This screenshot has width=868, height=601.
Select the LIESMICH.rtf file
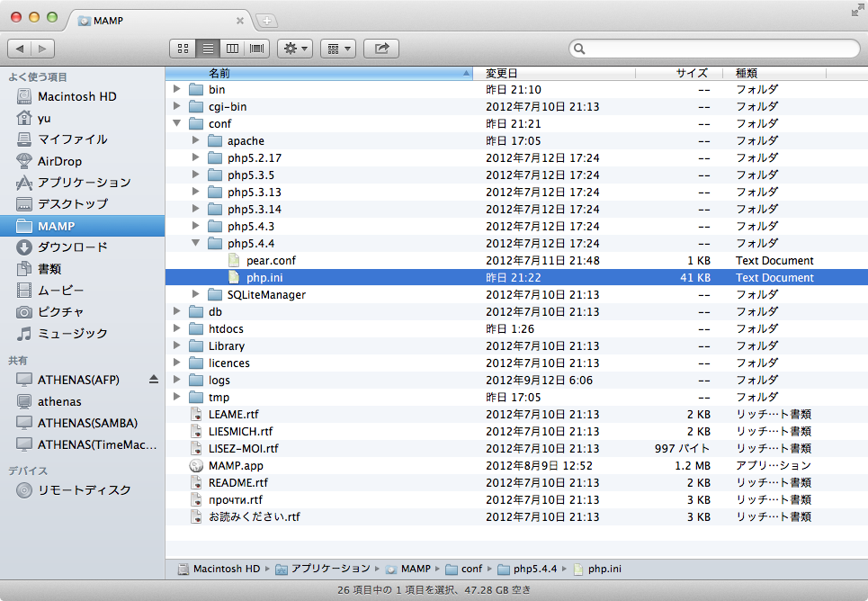click(516, 431)
